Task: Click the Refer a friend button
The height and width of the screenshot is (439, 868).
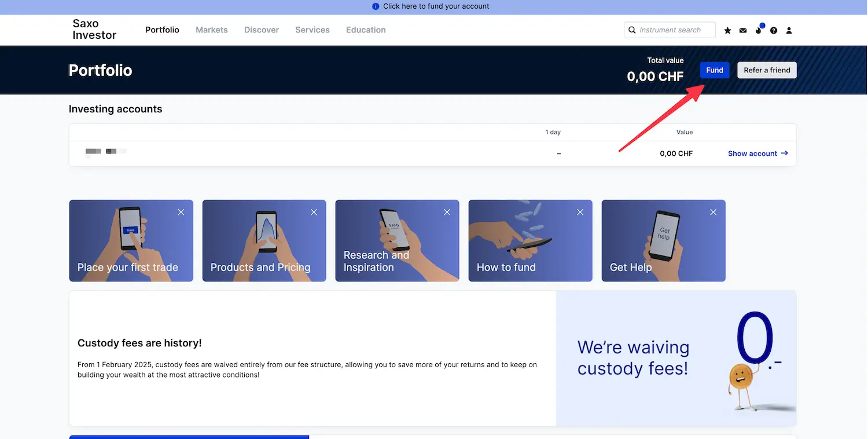Action: click(x=767, y=70)
